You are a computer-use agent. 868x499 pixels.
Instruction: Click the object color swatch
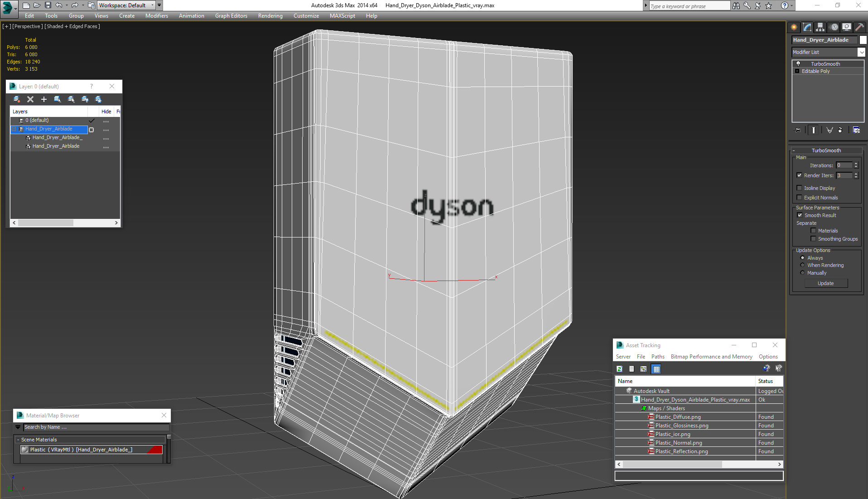pos(863,40)
